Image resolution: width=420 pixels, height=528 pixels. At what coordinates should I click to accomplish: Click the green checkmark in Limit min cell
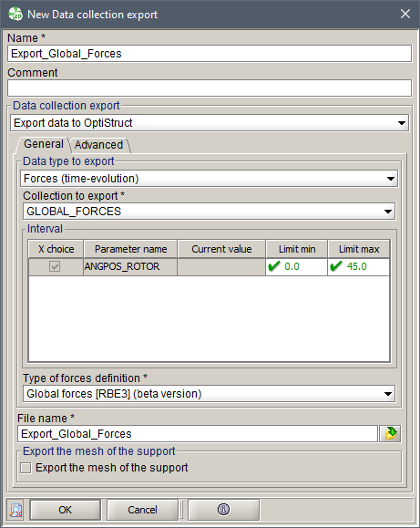point(274,266)
